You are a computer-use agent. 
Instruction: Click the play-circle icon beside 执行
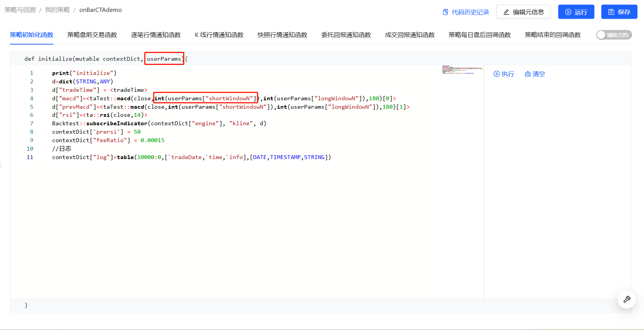[497, 74]
